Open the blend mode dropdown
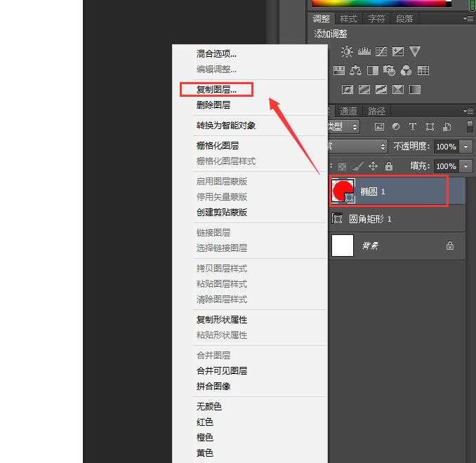The height and width of the screenshot is (463, 476). pos(358,147)
